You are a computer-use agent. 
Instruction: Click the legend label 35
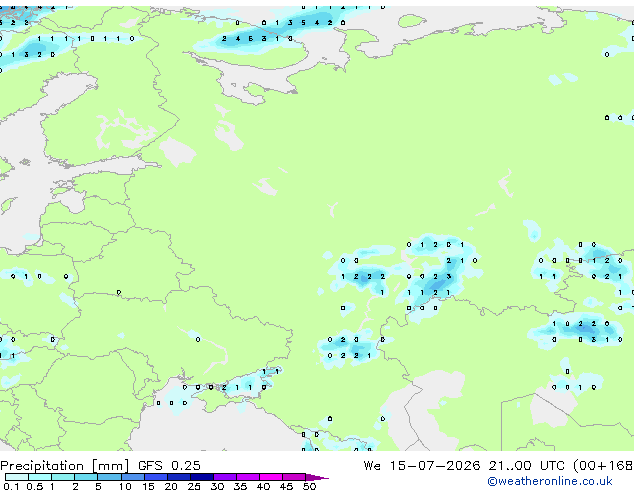point(240,486)
